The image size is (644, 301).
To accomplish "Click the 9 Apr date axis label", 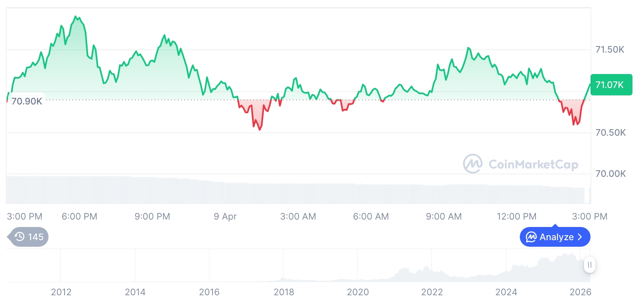I will (x=225, y=216).
